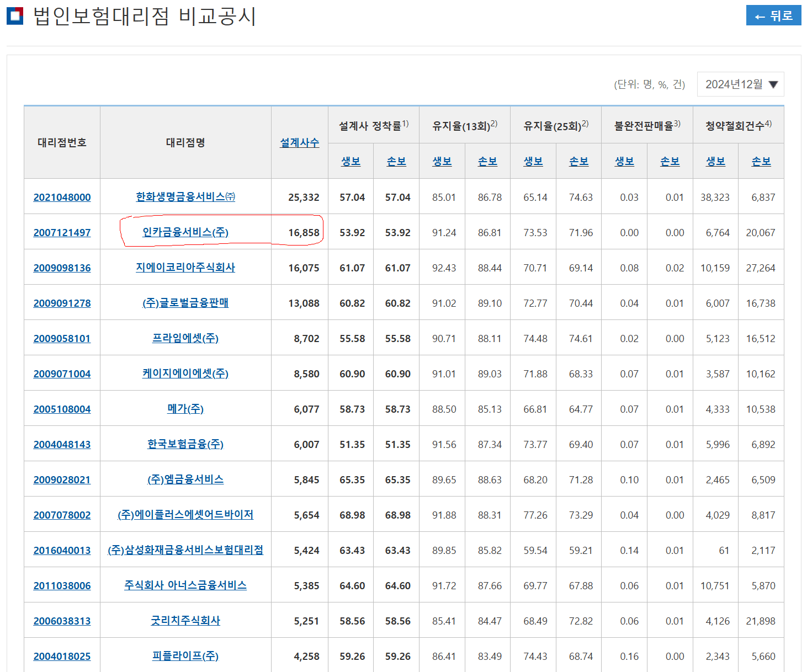Open 한국보험금융(주) agency link

185,444
